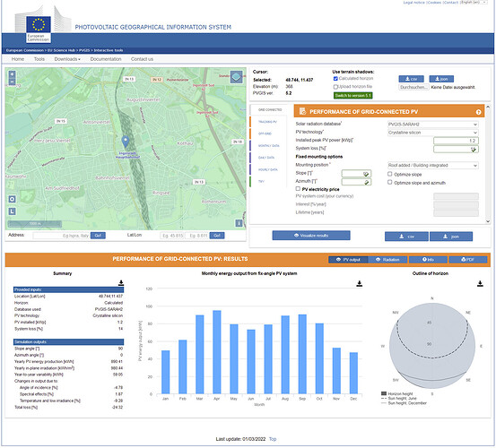Download horizon csv from top panel
The width and height of the screenshot is (496, 448).
pyautogui.click(x=411, y=79)
